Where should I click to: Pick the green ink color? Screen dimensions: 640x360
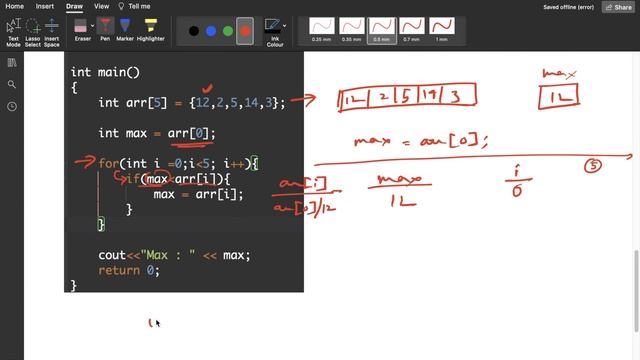(x=228, y=31)
